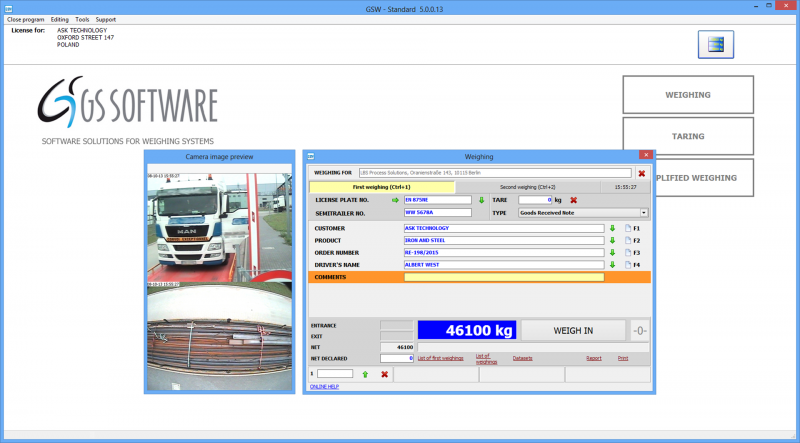Open the Order Number list with green arrow
The image size is (800, 443).
click(x=613, y=252)
